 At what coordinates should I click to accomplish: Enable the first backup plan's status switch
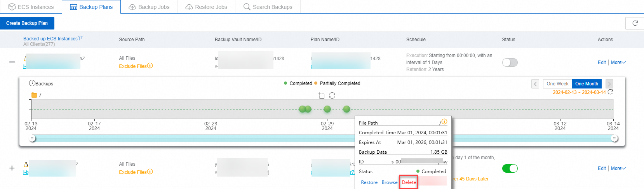pyautogui.click(x=510, y=62)
